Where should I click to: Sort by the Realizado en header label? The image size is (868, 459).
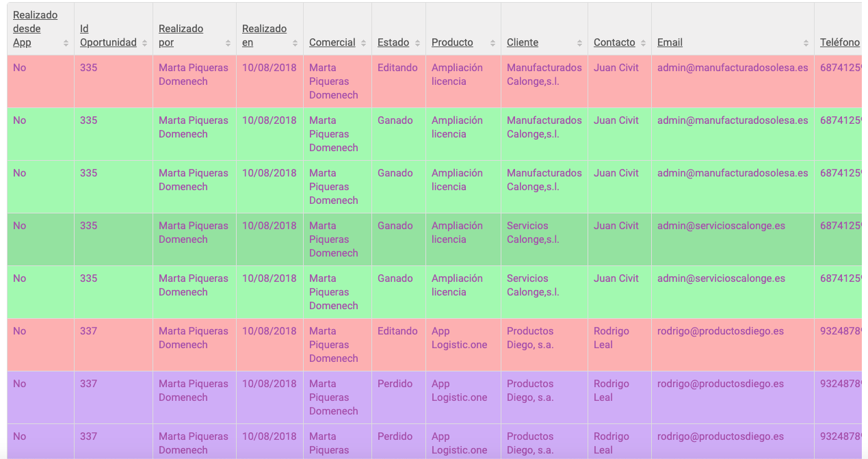pyautogui.click(x=265, y=36)
